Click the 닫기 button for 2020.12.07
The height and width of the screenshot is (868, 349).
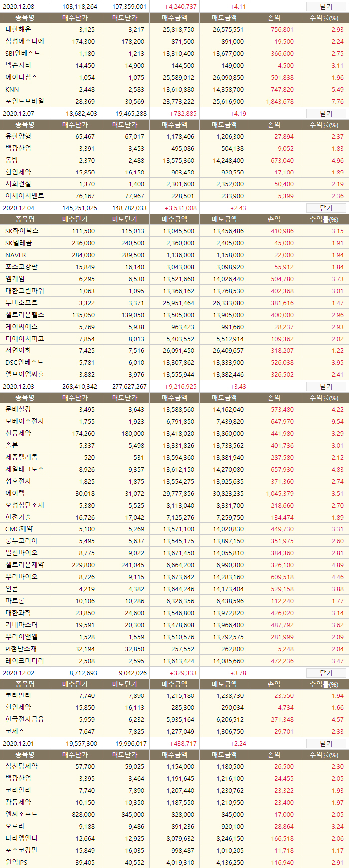tap(326, 114)
